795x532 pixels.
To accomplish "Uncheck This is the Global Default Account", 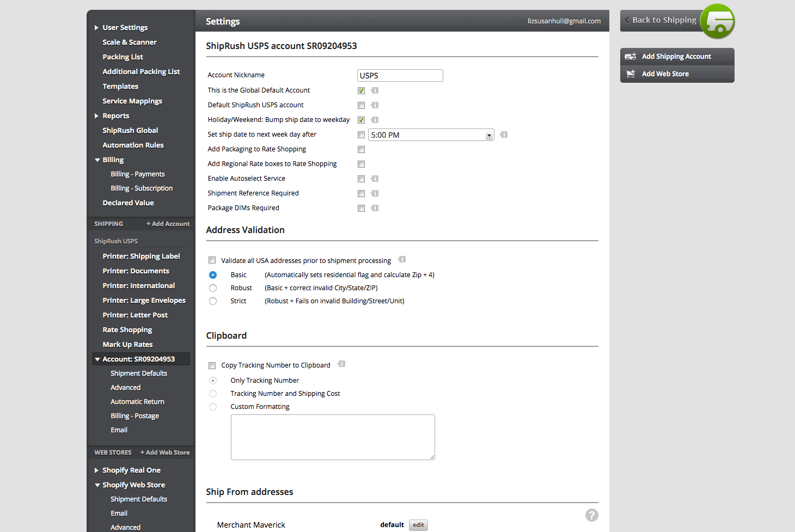I will tap(361, 90).
